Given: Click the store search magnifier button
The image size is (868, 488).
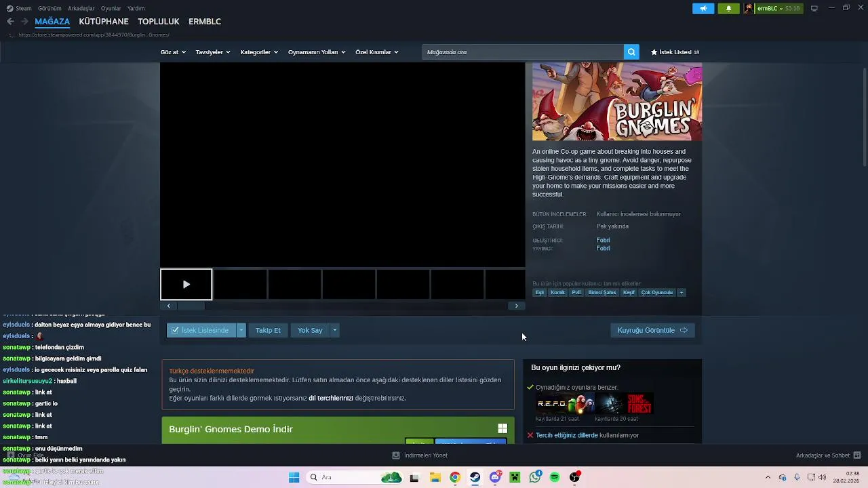Looking at the screenshot, I should coord(631,52).
